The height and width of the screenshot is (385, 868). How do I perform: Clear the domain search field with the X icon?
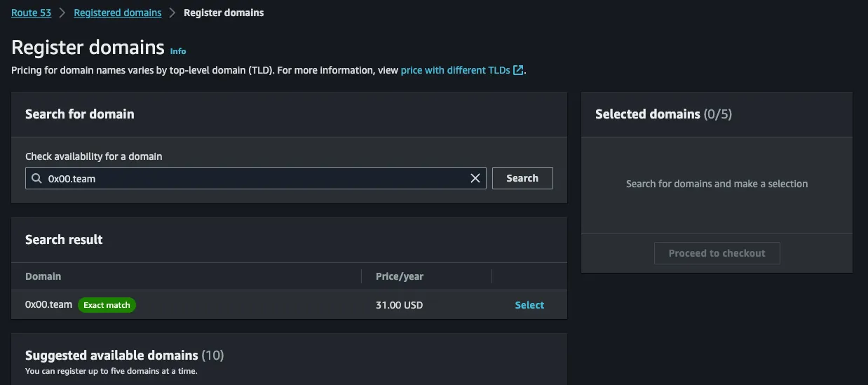(475, 178)
